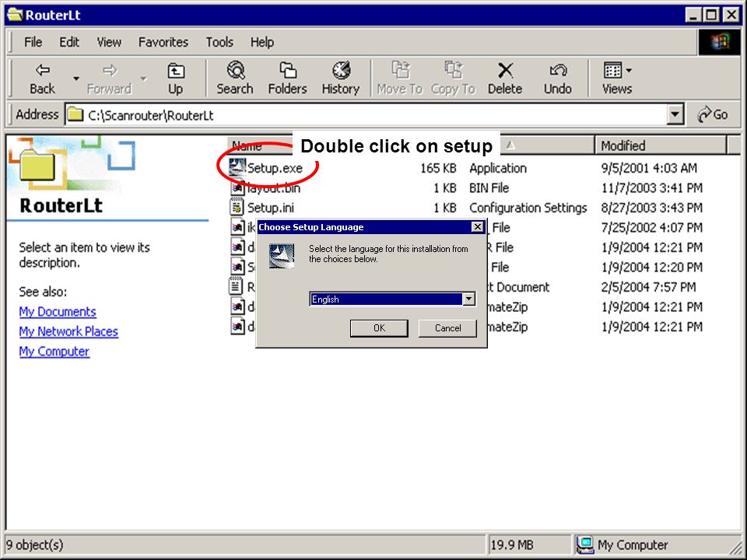This screenshot has width=747, height=560.
Task: Go Up one folder level
Action: coord(175,78)
